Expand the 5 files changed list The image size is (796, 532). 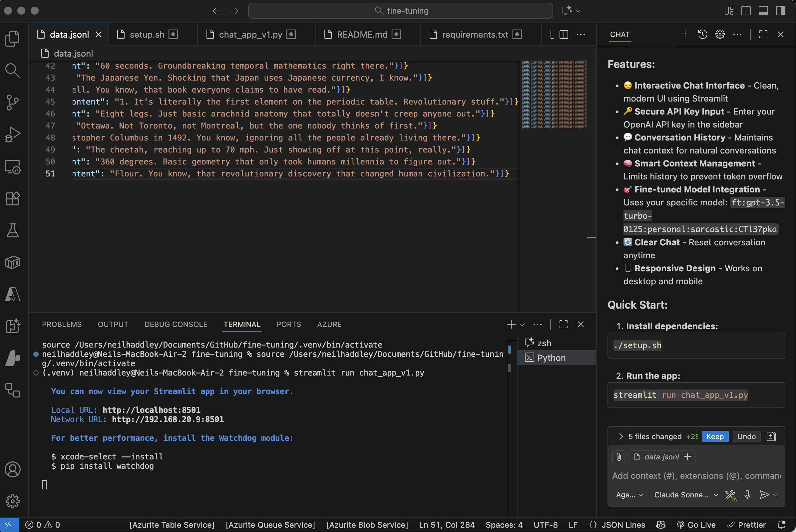point(621,436)
